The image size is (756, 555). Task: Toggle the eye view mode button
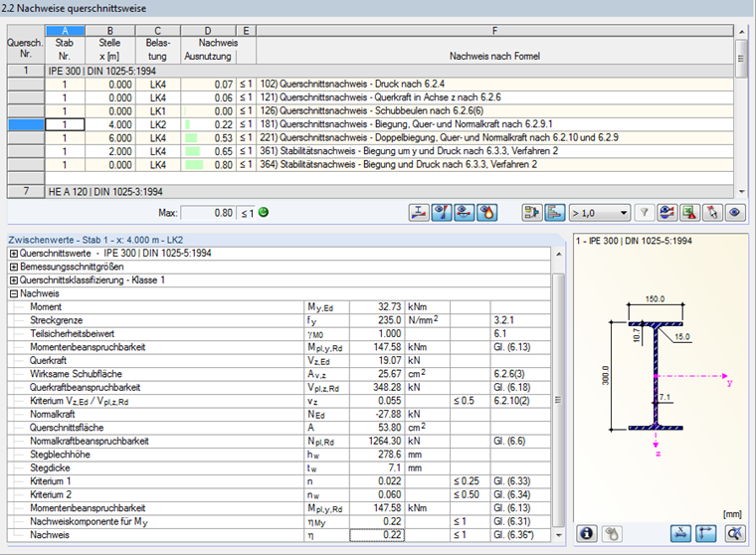(735, 212)
